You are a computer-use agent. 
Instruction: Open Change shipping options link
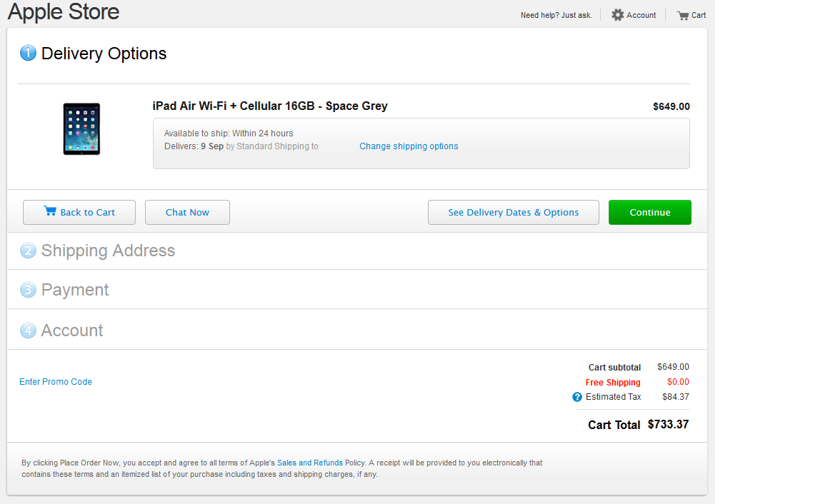click(409, 146)
